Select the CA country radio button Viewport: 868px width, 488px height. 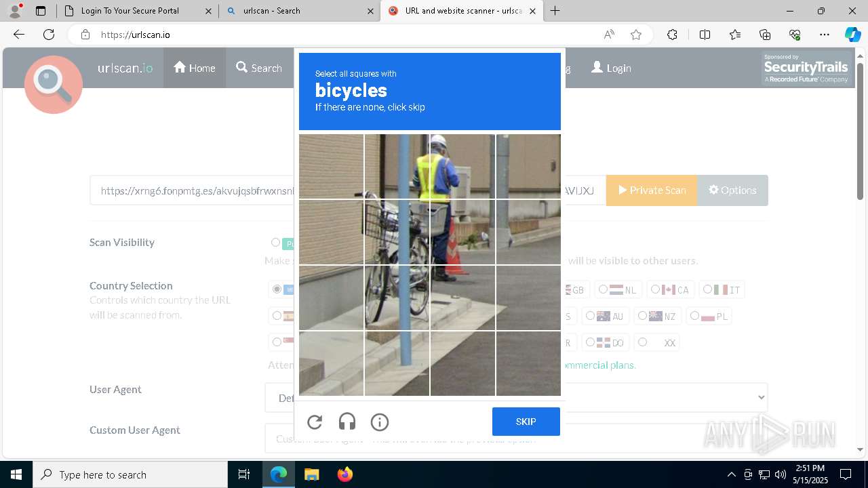click(655, 289)
